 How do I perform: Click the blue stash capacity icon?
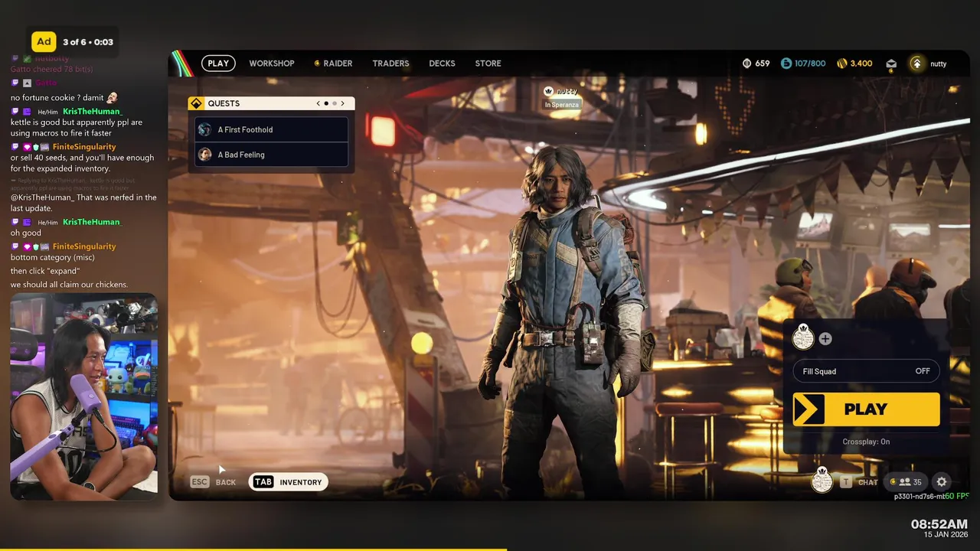pos(786,64)
